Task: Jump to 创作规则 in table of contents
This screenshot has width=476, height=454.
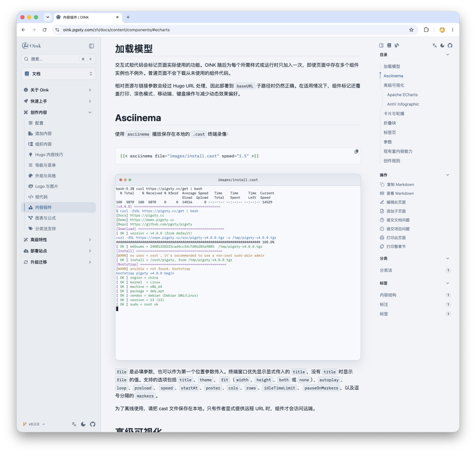Action: (x=392, y=160)
